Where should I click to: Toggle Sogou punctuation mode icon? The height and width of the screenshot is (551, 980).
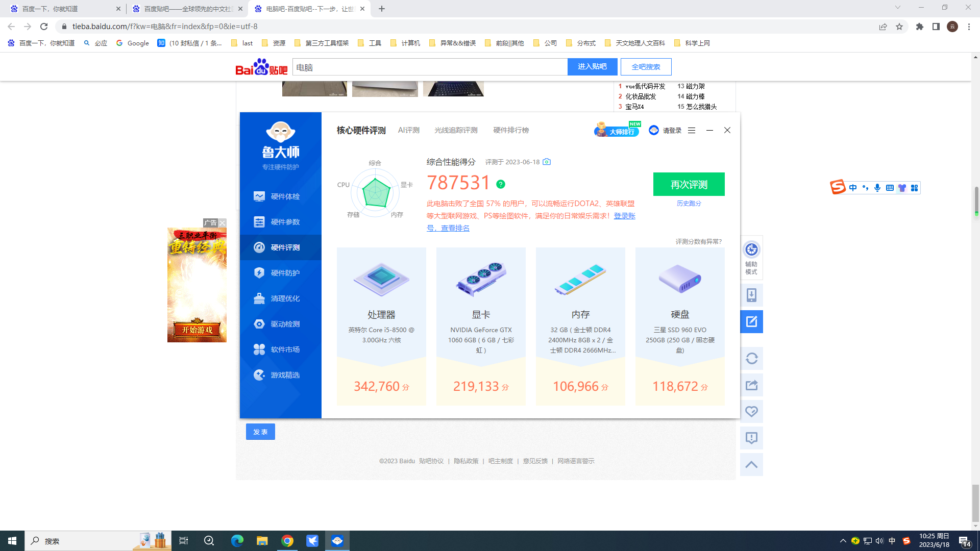coord(865,188)
